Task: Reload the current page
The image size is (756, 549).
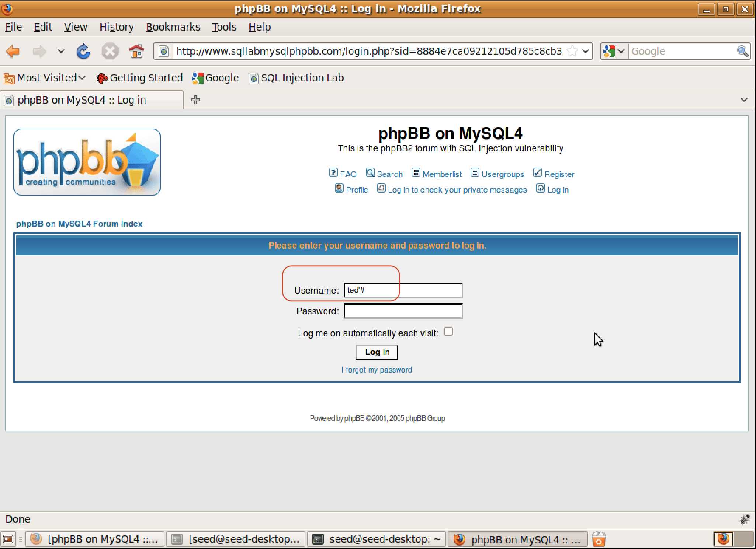Action: [83, 51]
